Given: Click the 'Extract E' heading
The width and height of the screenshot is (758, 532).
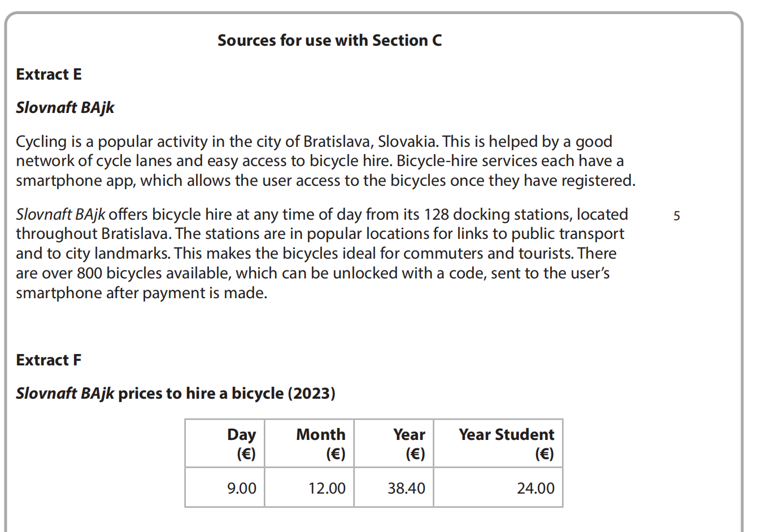Looking at the screenshot, I should (x=49, y=74).
